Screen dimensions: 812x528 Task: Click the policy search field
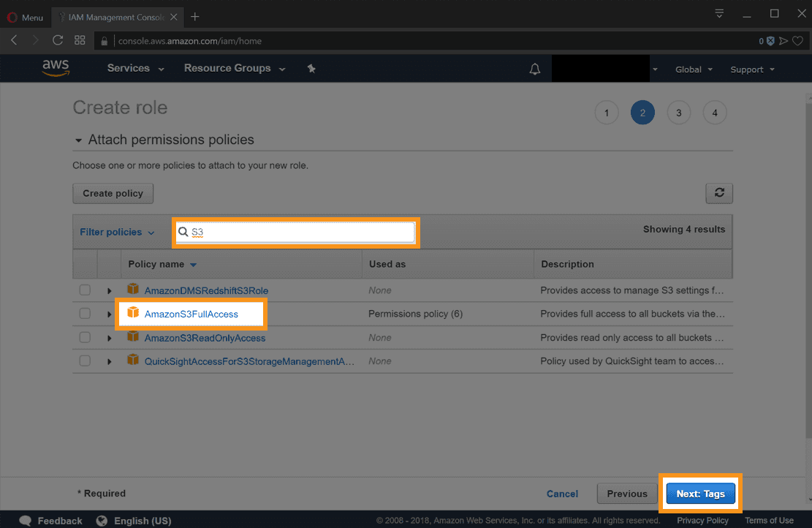click(300, 232)
